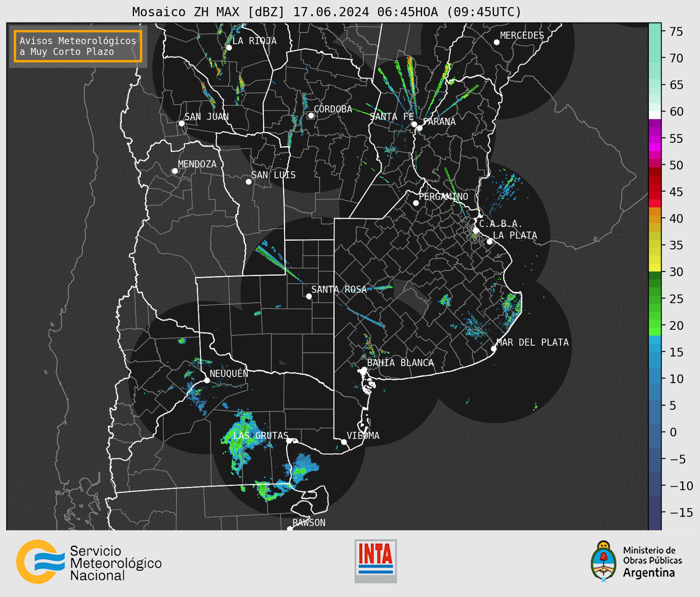Viewport: 700px width, 597px height.
Task: Click the LAS GRUTAS label text
Action: [261, 436]
